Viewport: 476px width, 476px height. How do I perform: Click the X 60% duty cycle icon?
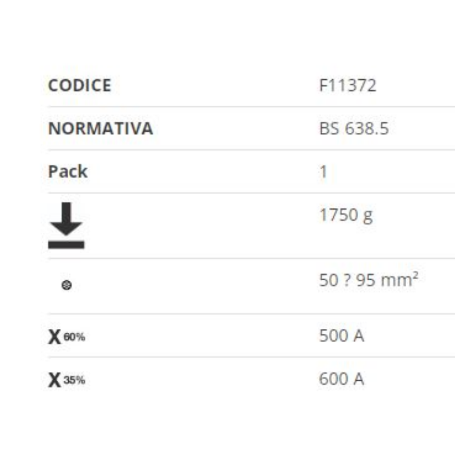67,337
